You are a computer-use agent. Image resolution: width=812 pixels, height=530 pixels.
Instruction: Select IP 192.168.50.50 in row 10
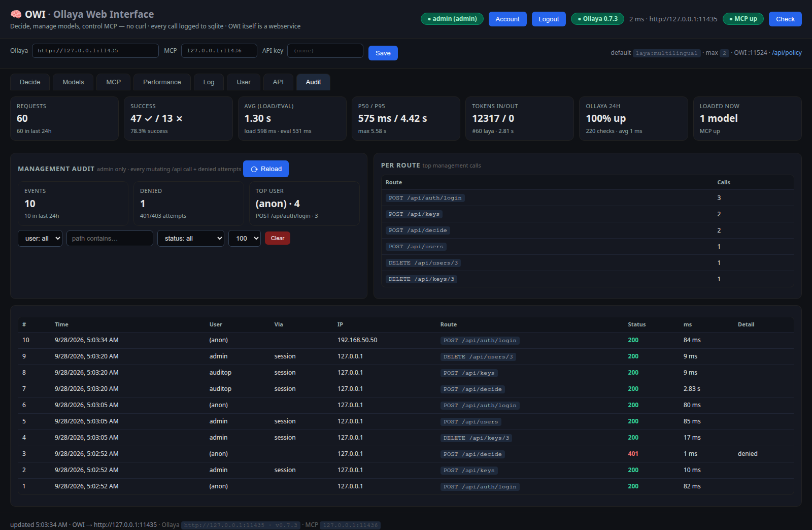(x=357, y=340)
